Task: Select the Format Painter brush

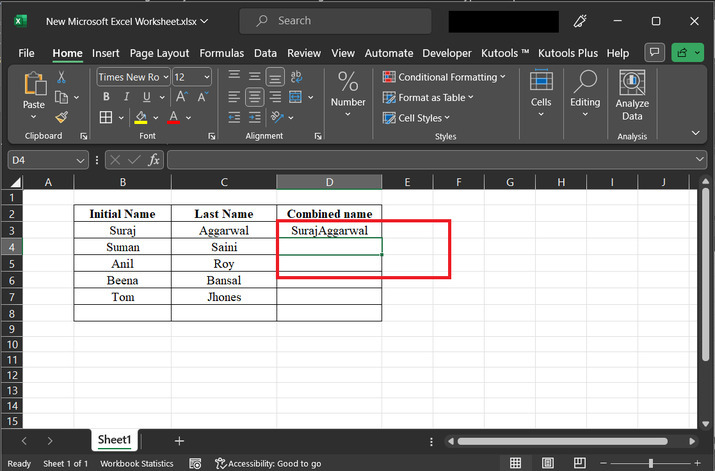Action: click(x=62, y=117)
